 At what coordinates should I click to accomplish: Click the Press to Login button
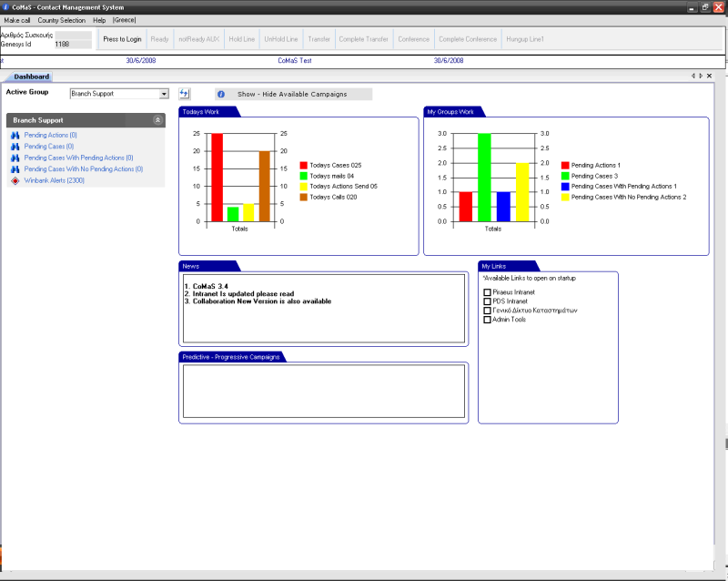pos(122,39)
